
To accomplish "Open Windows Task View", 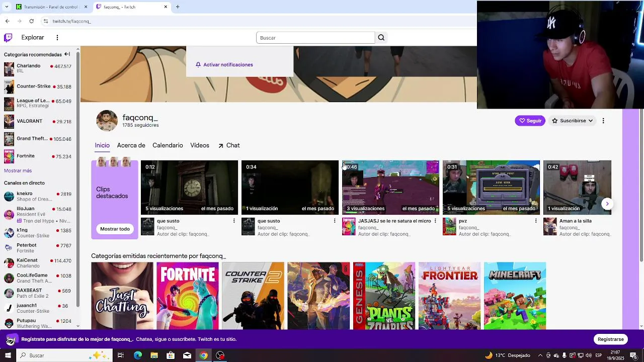I will [x=121, y=355].
